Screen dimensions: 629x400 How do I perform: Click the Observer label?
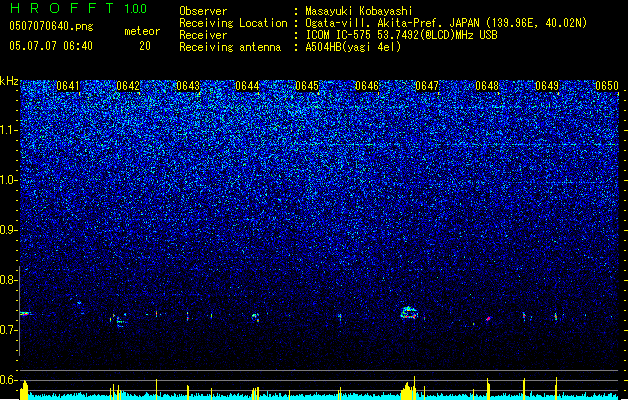point(203,11)
